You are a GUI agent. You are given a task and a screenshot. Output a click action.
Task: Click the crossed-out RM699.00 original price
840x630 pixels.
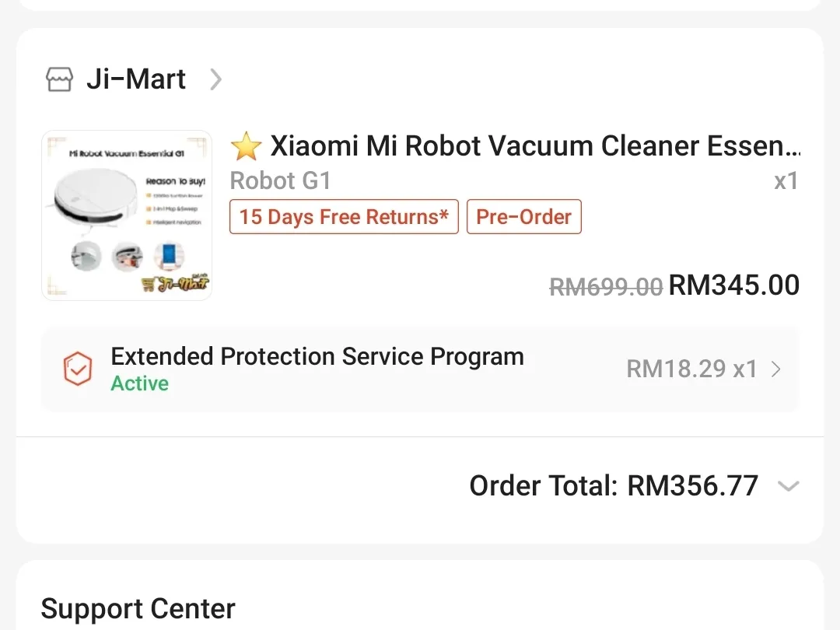606,287
